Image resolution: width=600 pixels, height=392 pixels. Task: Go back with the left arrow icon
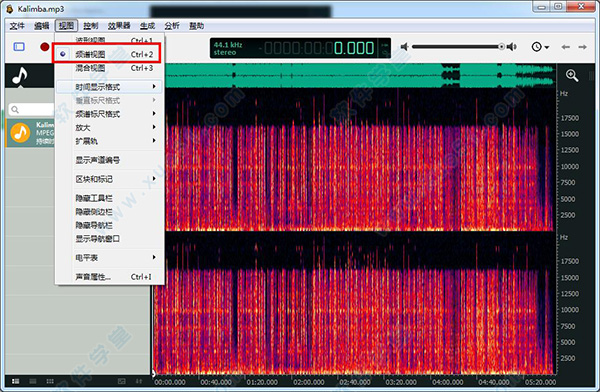coord(566,47)
